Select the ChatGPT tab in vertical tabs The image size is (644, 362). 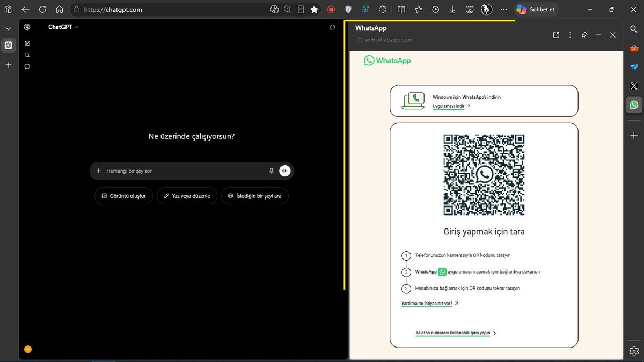pyautogui.click(x=9, y=45)
